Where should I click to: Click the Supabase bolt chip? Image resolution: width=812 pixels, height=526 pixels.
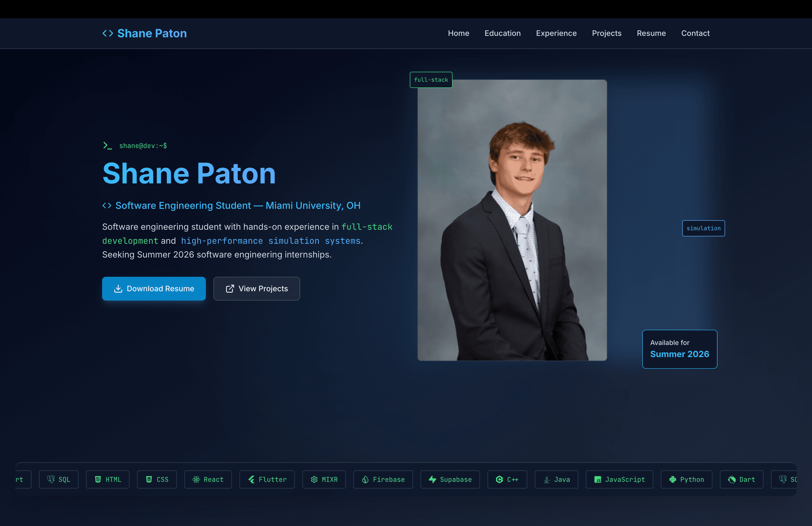tap(450, 479)
